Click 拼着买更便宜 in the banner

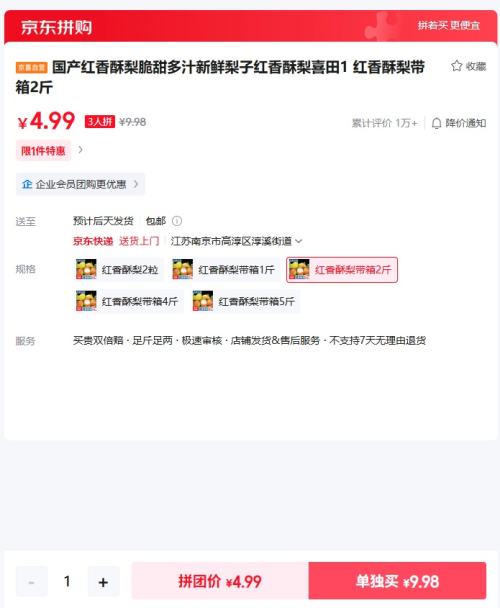(449, 26)
